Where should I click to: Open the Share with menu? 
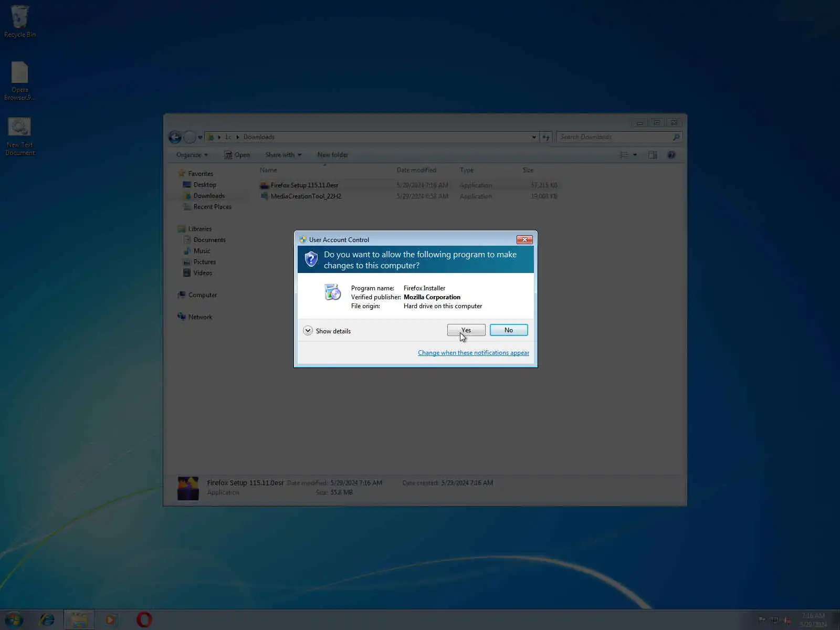[283, 155]
